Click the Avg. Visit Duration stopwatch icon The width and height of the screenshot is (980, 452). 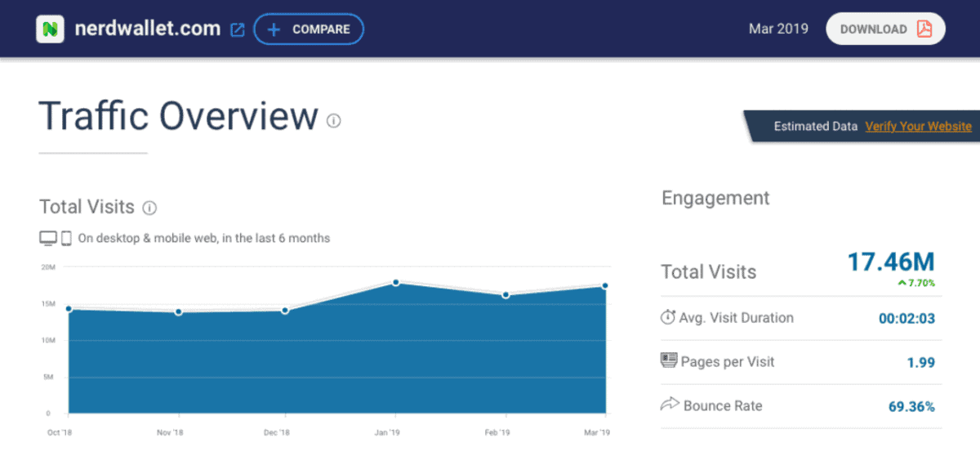(668, 318)
